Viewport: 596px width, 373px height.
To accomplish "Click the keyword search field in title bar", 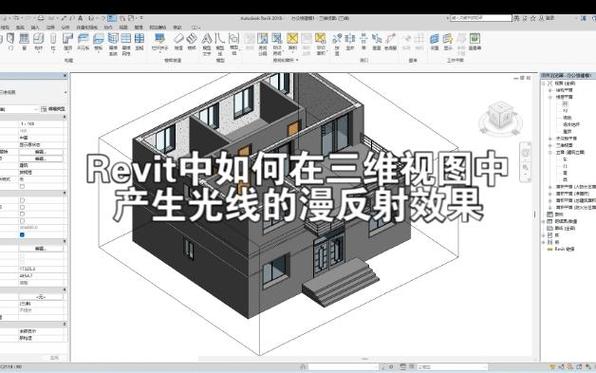I will 481,18.
